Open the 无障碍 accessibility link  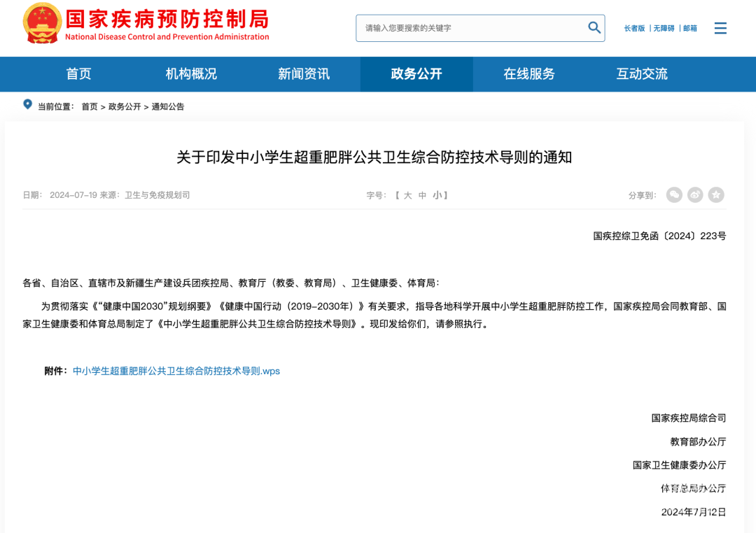pos(664,29)
